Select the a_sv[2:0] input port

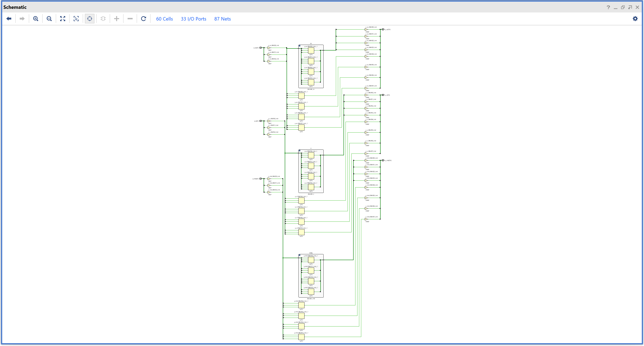click(261, 48)
